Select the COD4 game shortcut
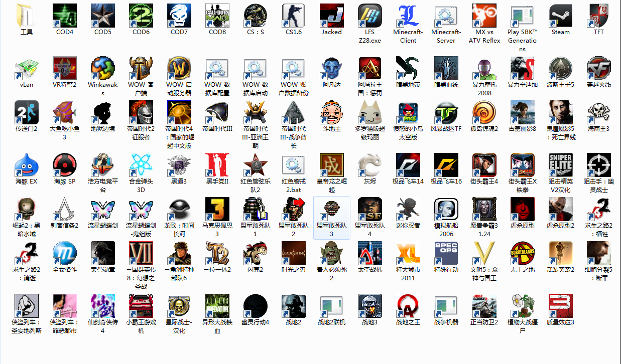The image size is (621, 364). (x=65, y=16)
